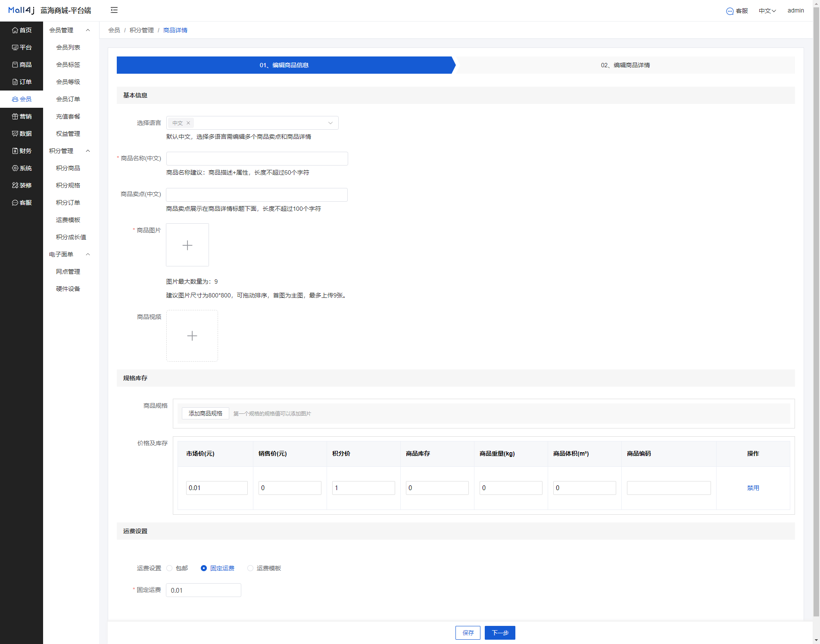Focus the 商品重量(kg) input
The height and width of the screenshot is (644, 820).
511,488
